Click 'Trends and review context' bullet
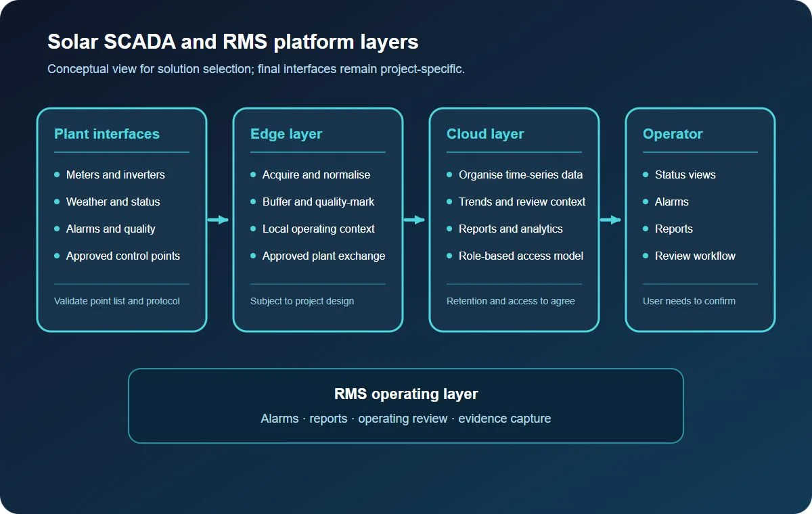Screen dimensions: 812x514 pyautogui.click(x=522, y=202)
